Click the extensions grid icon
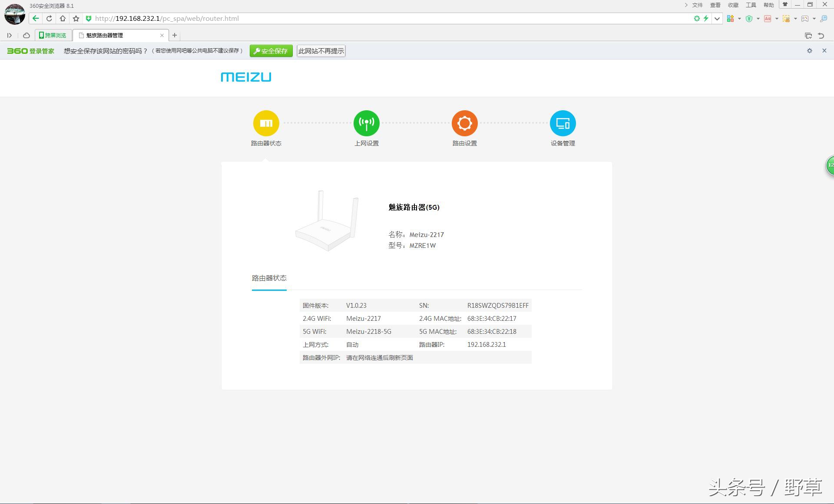 pyautogui.click(x=730, y=19)
